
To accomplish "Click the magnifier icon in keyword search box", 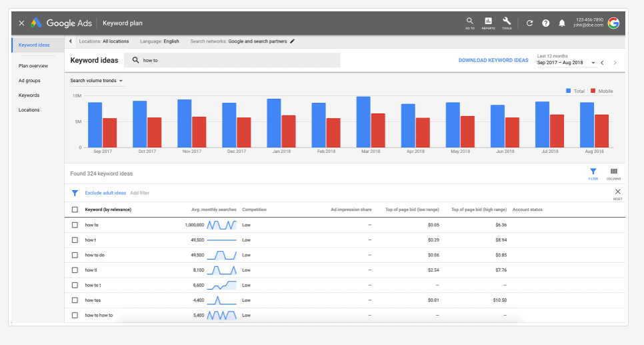I will coord(135,60).
